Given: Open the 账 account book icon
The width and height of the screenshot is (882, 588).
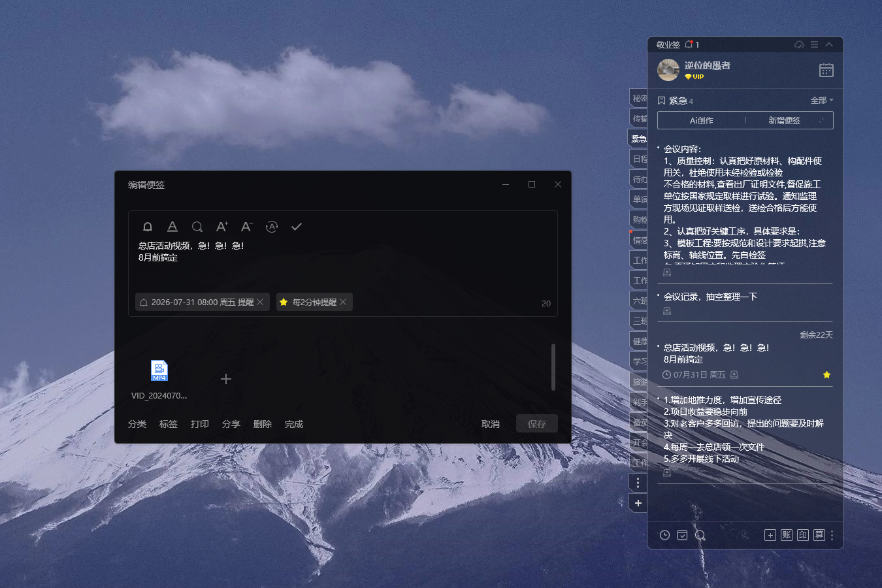Looking at the screenshot, I should (787, 535).
